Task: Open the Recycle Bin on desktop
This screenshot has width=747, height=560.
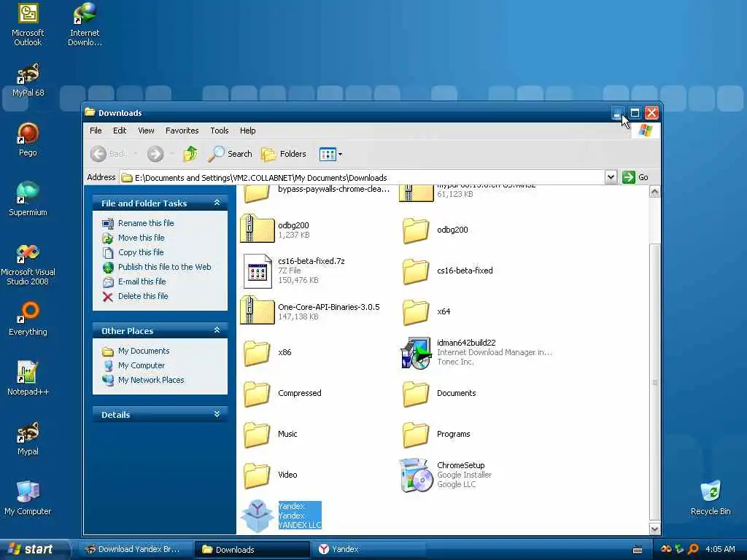Action: [711, 498]
